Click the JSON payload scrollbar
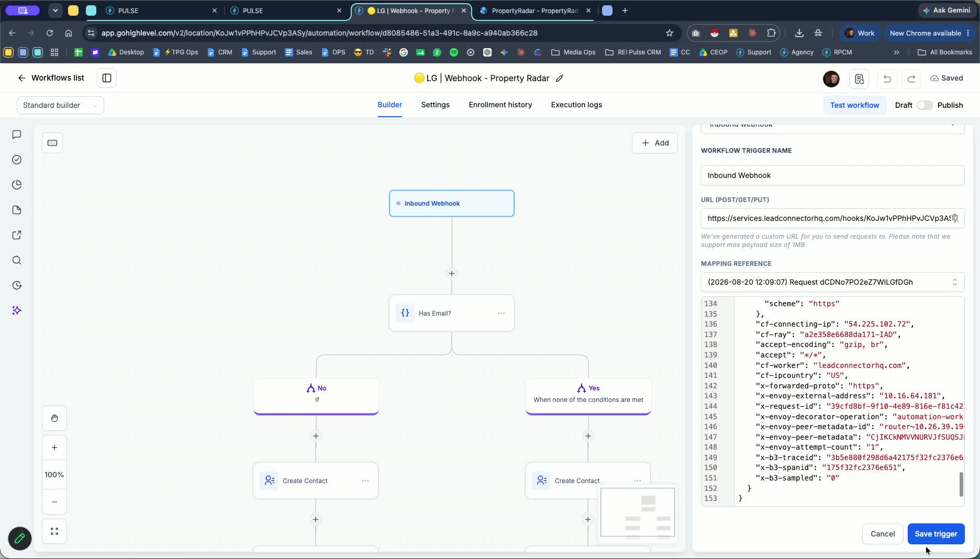This screenshot has height=559, width=980. pos(961,484)
